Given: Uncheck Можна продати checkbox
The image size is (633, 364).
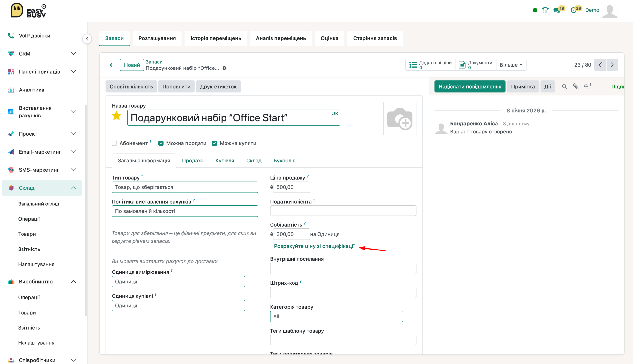Looking at the screenshot, I should [x=161, y=143].
